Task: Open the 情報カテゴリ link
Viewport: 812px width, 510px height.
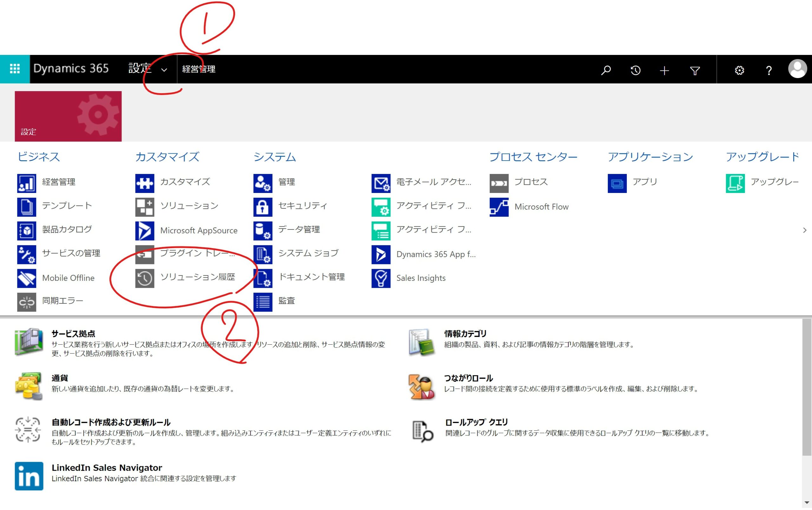Action: [466, 334]
